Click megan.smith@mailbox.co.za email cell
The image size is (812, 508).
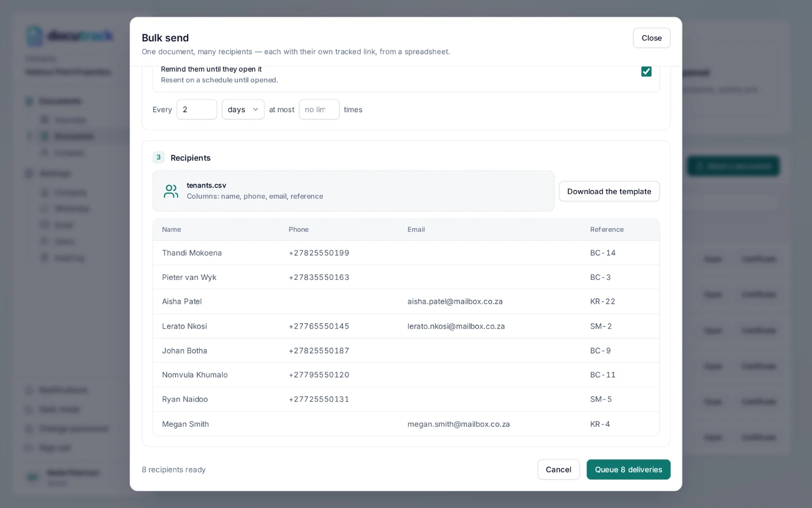coord(458,424)
